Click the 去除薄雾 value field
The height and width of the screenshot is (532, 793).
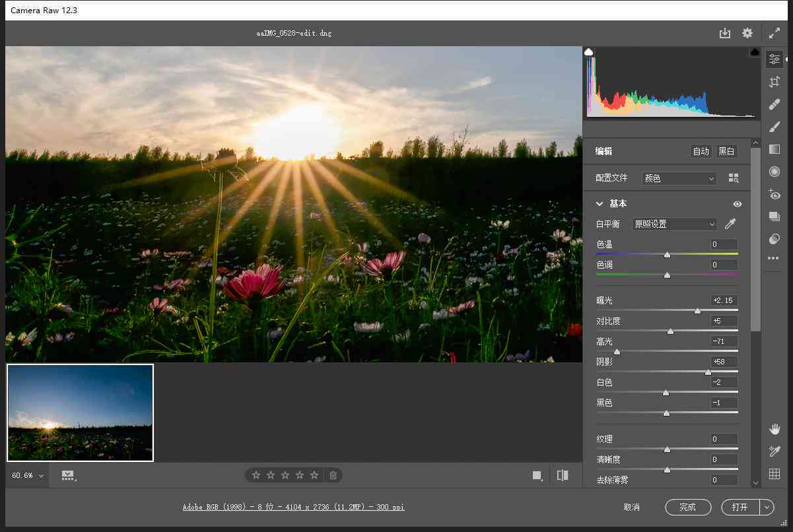point(724,480)
